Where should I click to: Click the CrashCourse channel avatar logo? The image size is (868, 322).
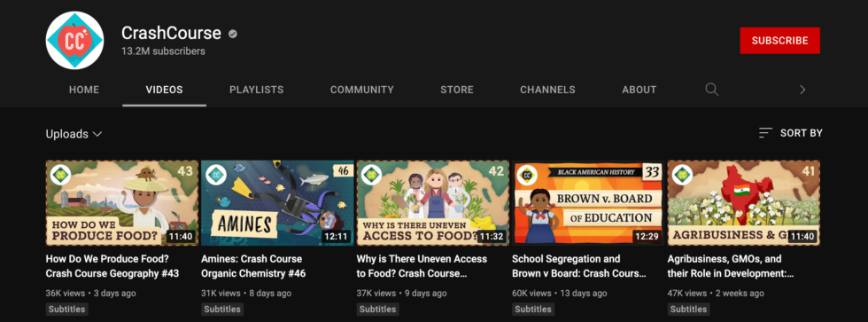(x=74, y=41)
